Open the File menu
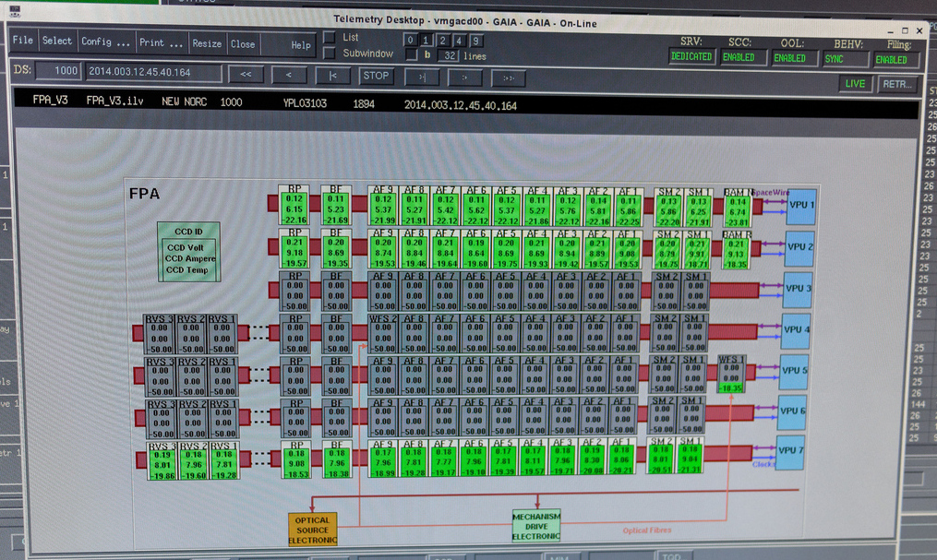Screen dimensions: 937x560 (x=23, y=42)
